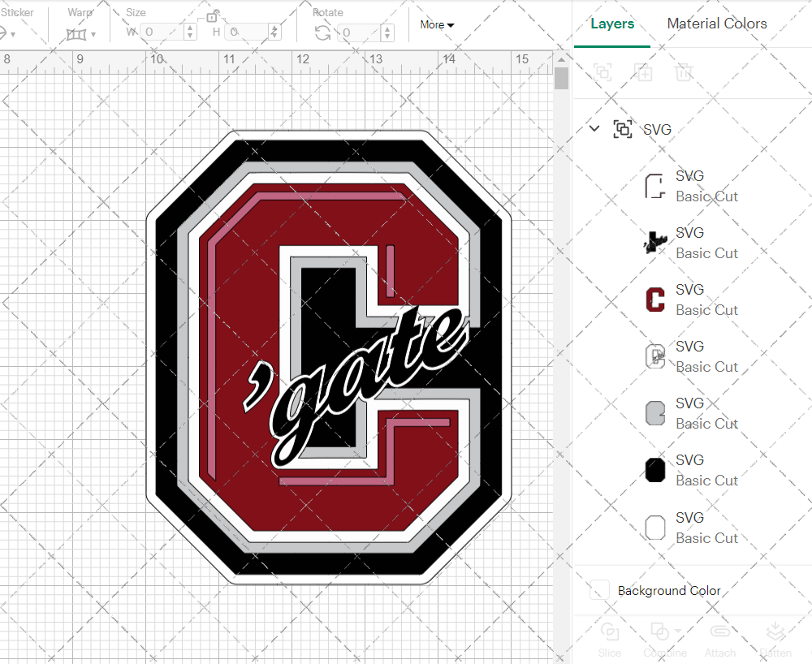Select the maroon C SVG layer thumbnail
Viewport: 812px width, 664px height.
(655, 300)
